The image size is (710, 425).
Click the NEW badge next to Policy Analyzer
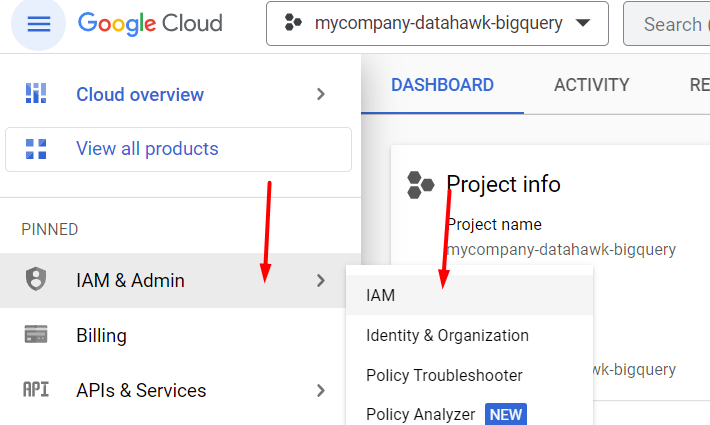point(506,414)
